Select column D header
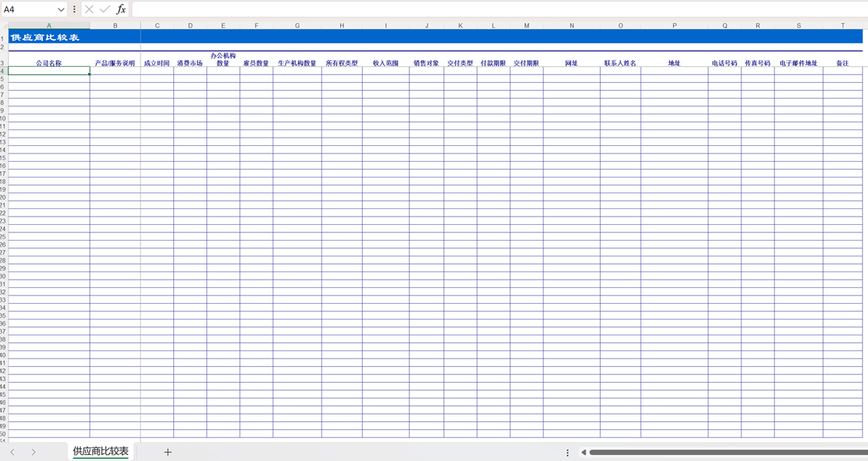The width and height of the screenshot is (868, 461). 190,26
